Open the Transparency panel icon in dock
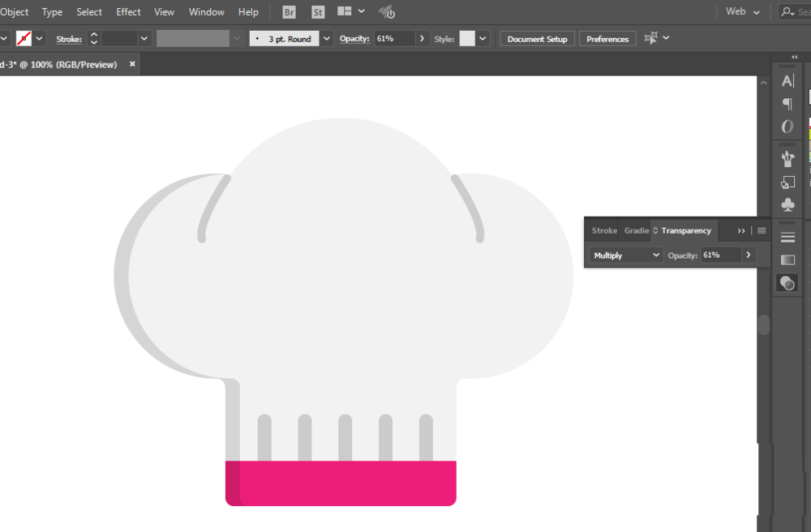Screen dimensions: 811x532 pyautogui.click(x=787, y=283)
